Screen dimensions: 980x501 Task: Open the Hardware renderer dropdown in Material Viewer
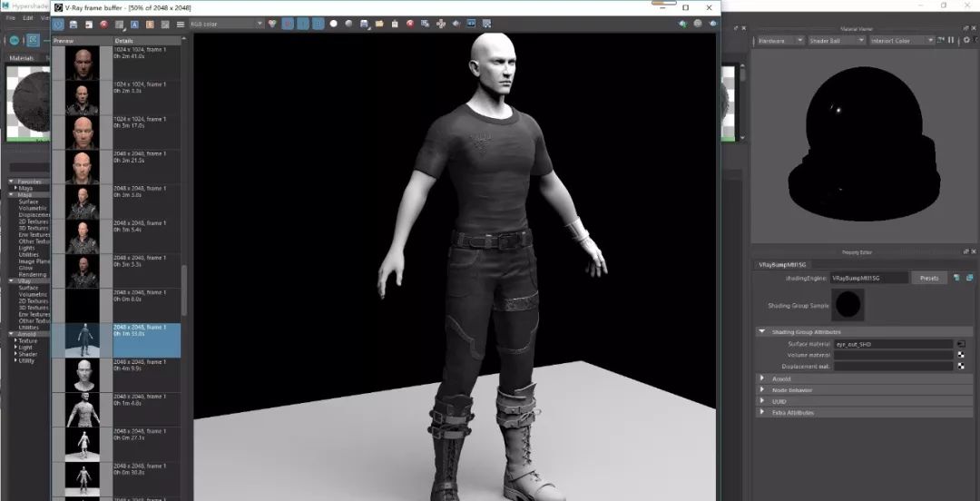point(780,41)
